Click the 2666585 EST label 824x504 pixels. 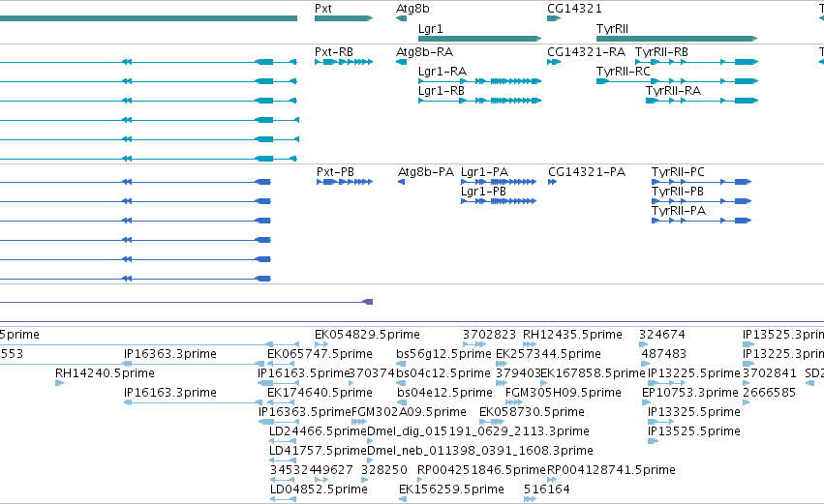coord(770,393)
